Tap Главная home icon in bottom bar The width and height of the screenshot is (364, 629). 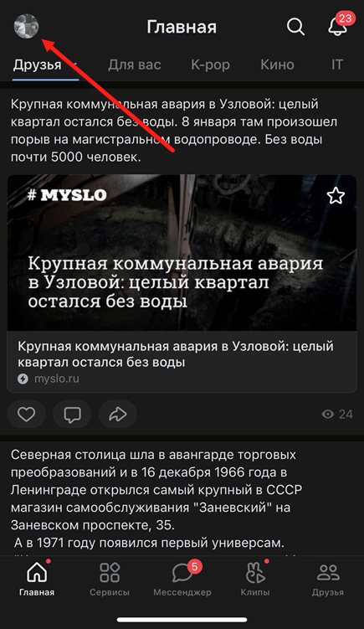37,579
